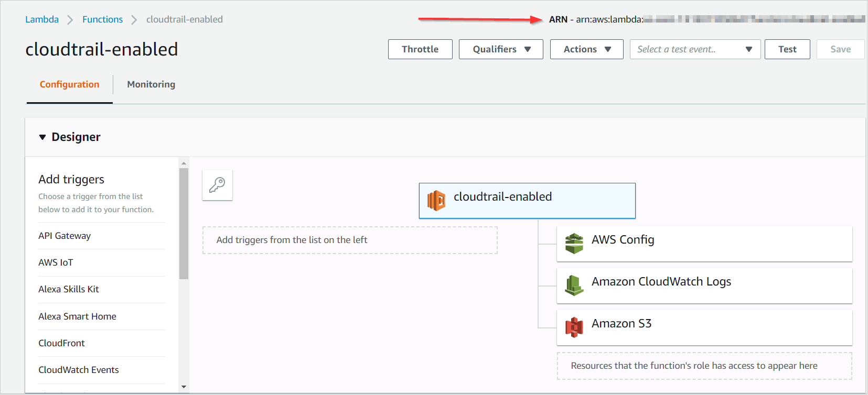Click the Lambda icon in cloudtrail-enabled box
The width and height of the screenshot is (868, 395).
436,201
